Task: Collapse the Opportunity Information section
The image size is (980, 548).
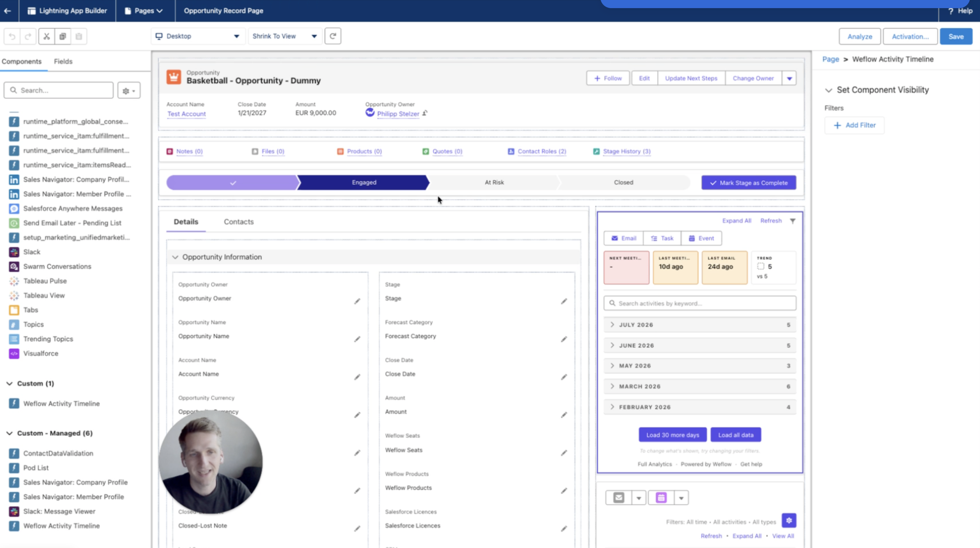Action: (175, 257)
